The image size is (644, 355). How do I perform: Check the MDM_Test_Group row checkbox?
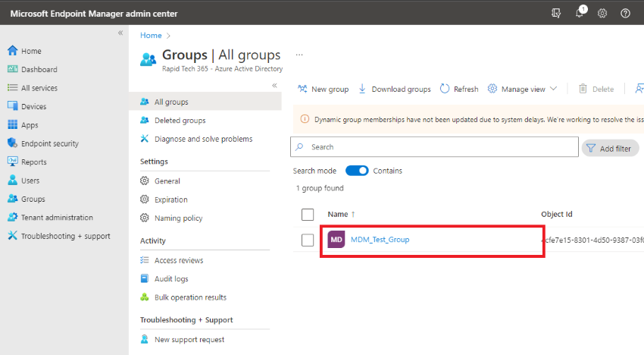coord(307,240)
